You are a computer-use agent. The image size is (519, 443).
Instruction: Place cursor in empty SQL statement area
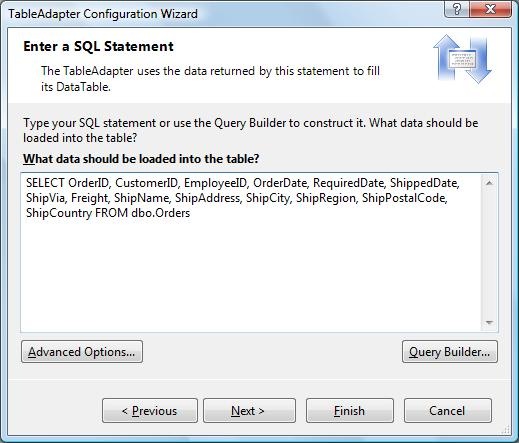coord(250,273)
